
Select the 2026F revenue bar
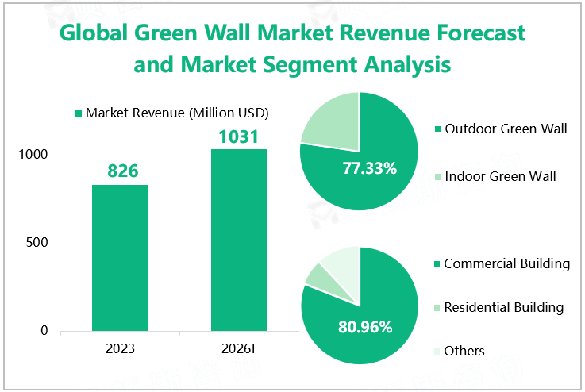[239, 240]
